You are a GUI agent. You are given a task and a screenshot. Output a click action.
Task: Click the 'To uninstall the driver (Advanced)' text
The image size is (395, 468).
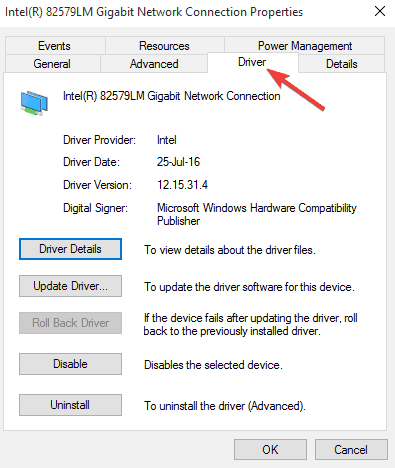pyautogui.click(x=225, y=406)
